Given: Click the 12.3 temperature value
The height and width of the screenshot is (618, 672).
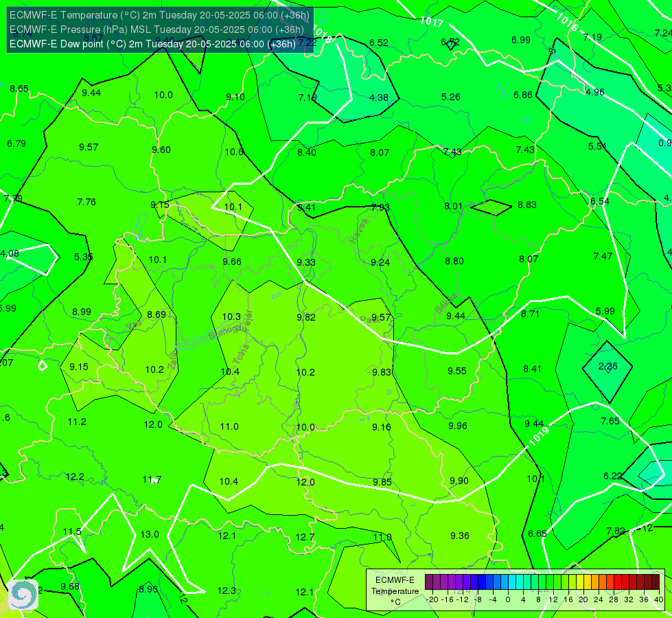Looking at the screenshot, I should (x=227, y=591).
